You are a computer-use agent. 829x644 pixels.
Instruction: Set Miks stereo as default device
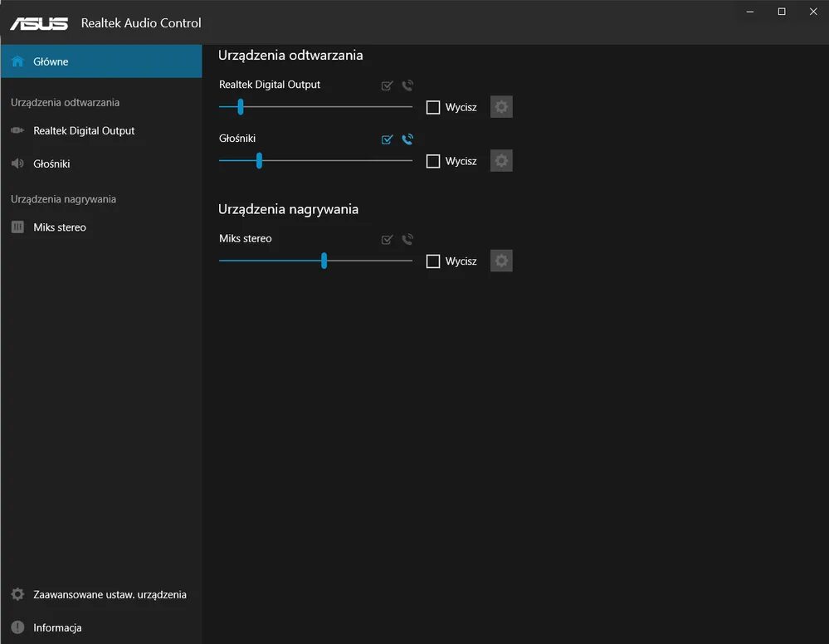[387, 240]
